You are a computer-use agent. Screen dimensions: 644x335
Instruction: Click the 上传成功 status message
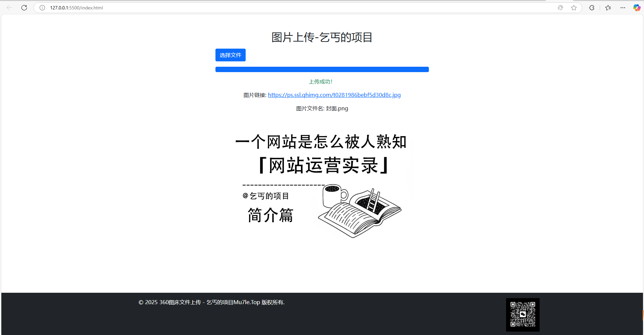coord(320,81)
